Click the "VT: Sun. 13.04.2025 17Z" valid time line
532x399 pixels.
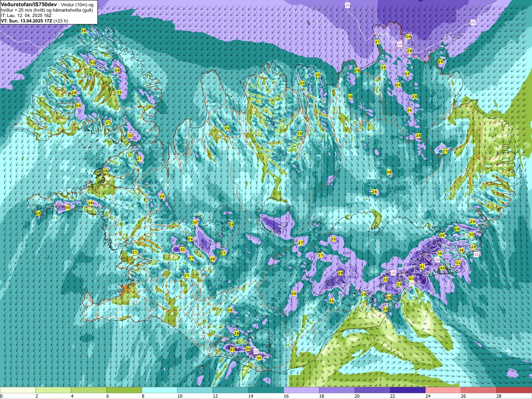26,21
